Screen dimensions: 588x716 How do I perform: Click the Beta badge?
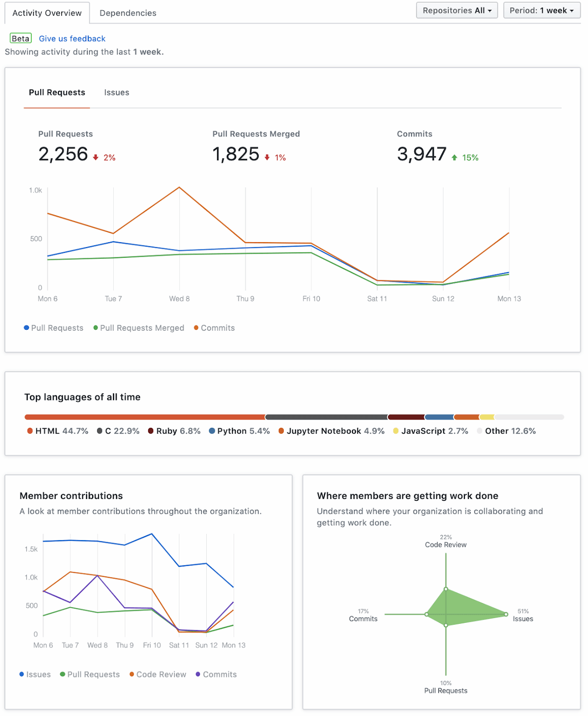click(20, 38)
